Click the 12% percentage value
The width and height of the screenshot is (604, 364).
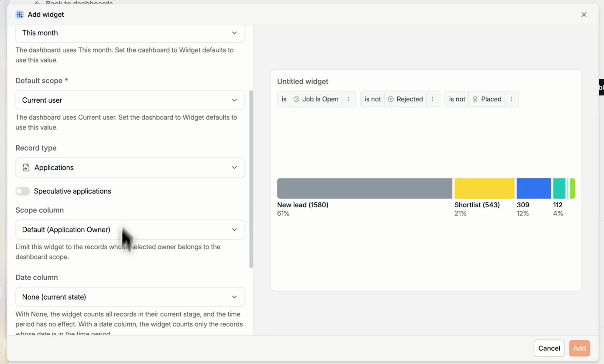(522, 213)
